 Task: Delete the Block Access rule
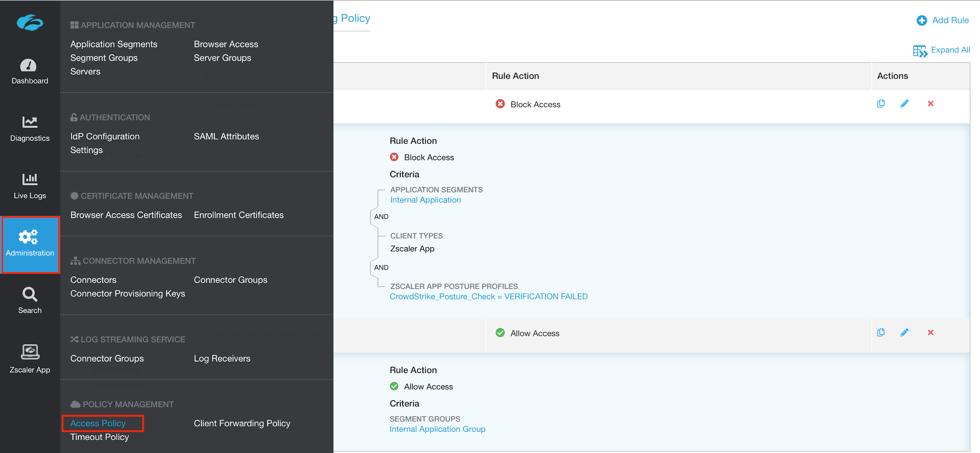[x=931, y=104]
